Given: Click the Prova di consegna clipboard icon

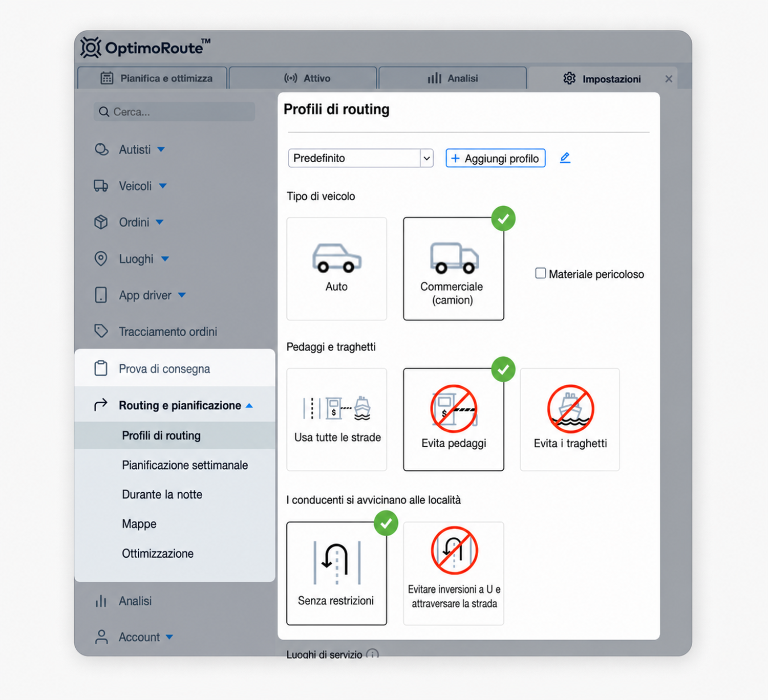Looking at the screenshot, I should pos(101,368).
